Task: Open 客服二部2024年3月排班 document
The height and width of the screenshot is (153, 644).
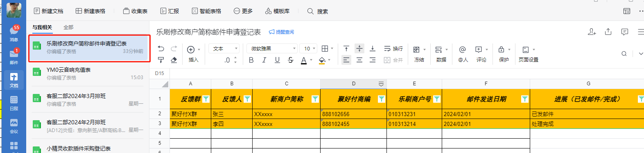Action: point(88,100)
